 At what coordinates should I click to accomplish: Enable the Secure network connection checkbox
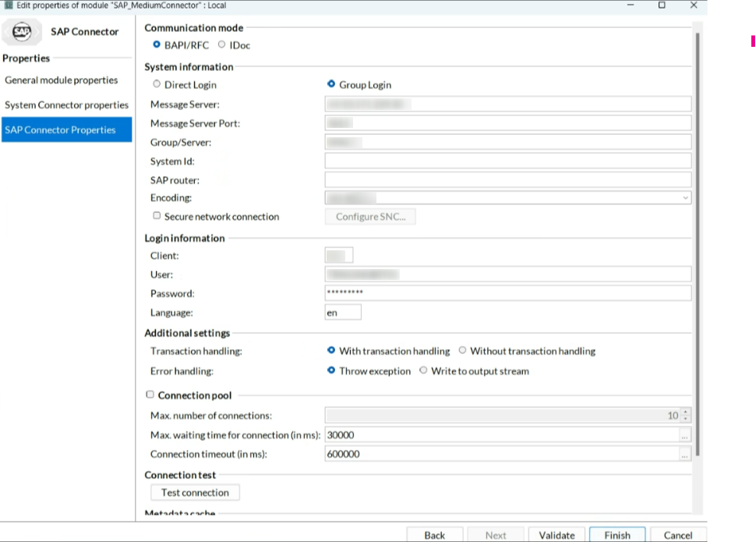pyautogui.click(x=157, y=216)
